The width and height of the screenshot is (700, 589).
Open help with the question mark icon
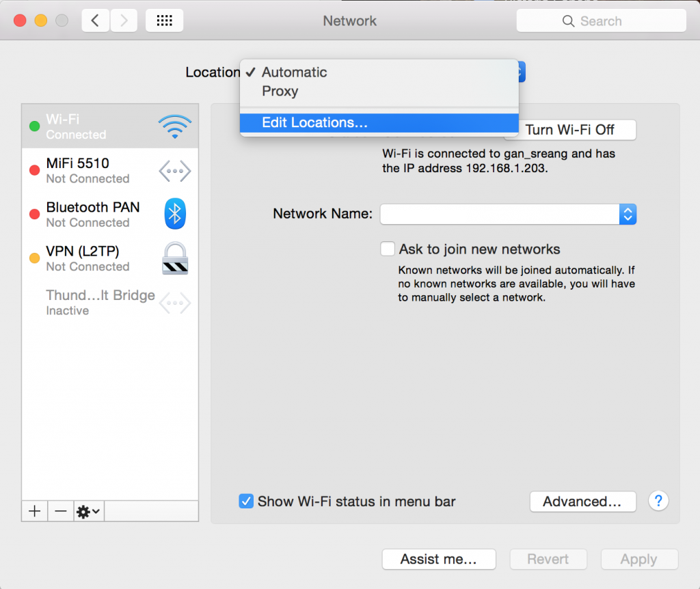(x=658, y=501)
